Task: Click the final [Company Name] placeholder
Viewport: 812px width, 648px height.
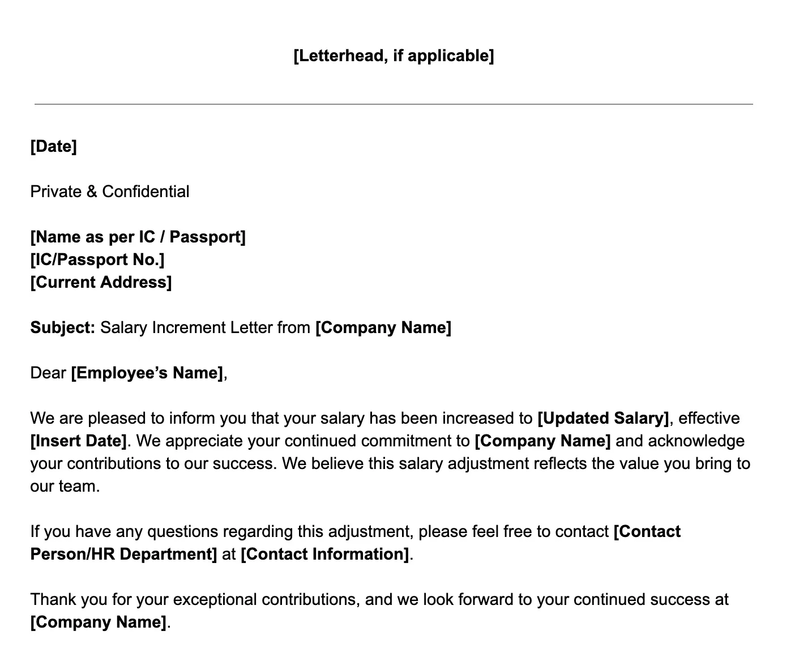Action: click(x=99, y=622)
